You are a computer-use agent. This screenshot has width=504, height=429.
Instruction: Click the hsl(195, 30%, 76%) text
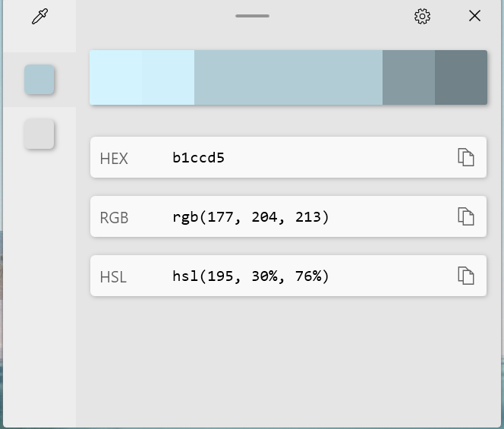click(250, 276)
